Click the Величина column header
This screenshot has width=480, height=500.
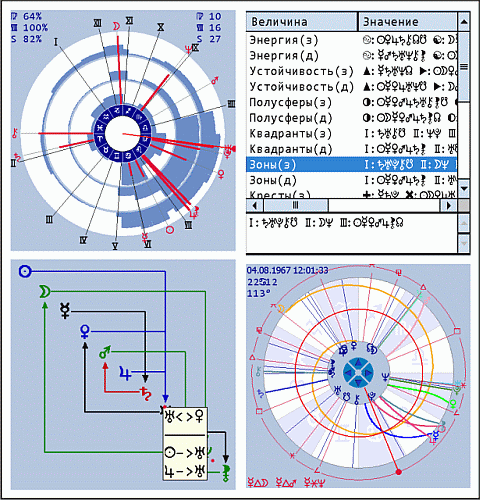click(302, 22)
